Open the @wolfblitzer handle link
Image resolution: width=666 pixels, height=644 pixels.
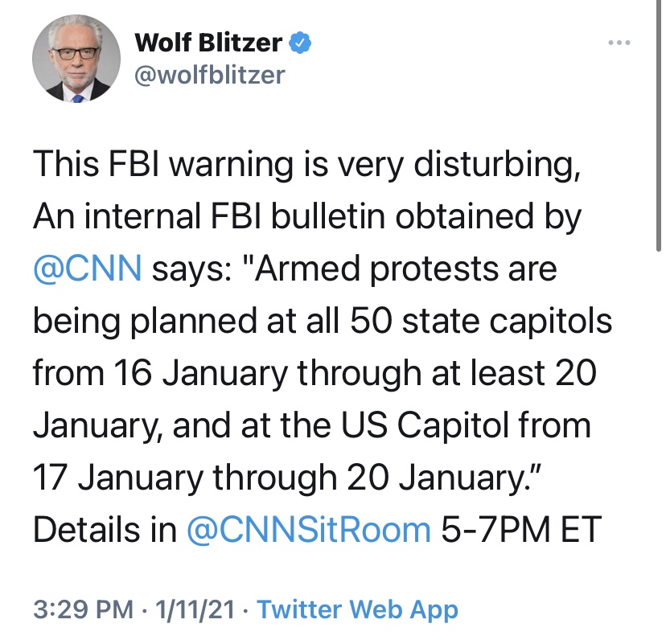211,75
